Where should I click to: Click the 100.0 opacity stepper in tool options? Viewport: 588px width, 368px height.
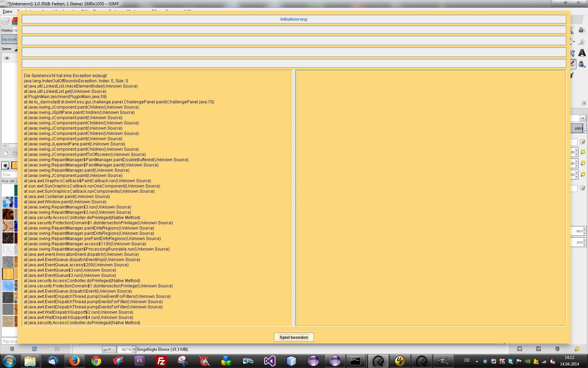(584, 128)
